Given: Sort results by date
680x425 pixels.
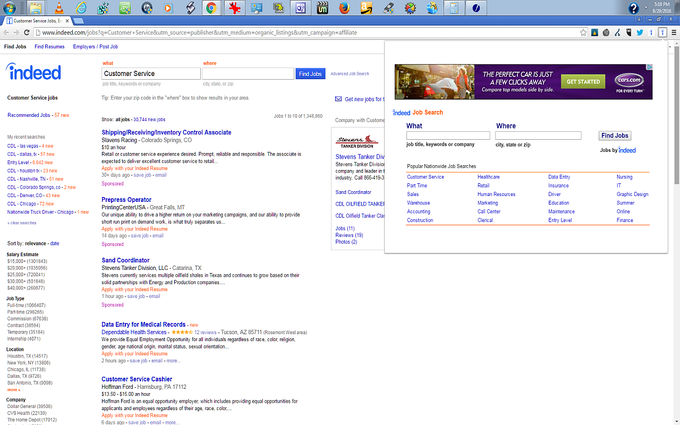Looking at the screenshot, I should pyautogui.click(x=54, y=243).
